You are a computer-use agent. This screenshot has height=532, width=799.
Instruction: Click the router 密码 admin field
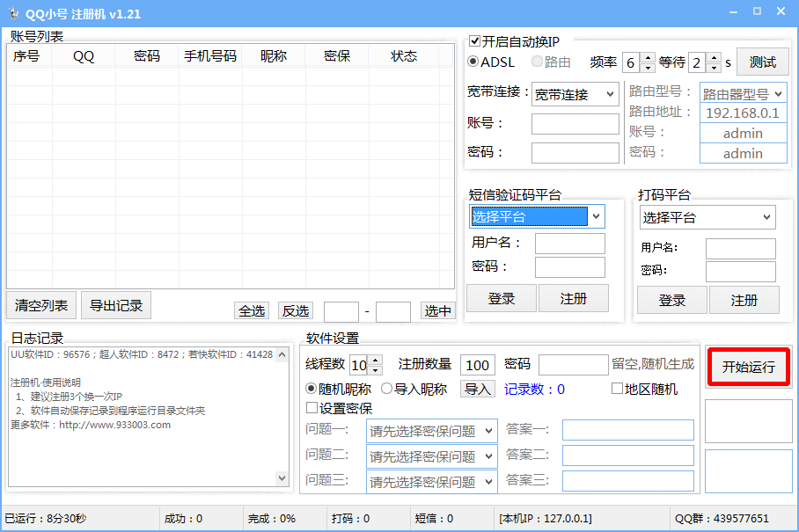(x=743, y=153)
